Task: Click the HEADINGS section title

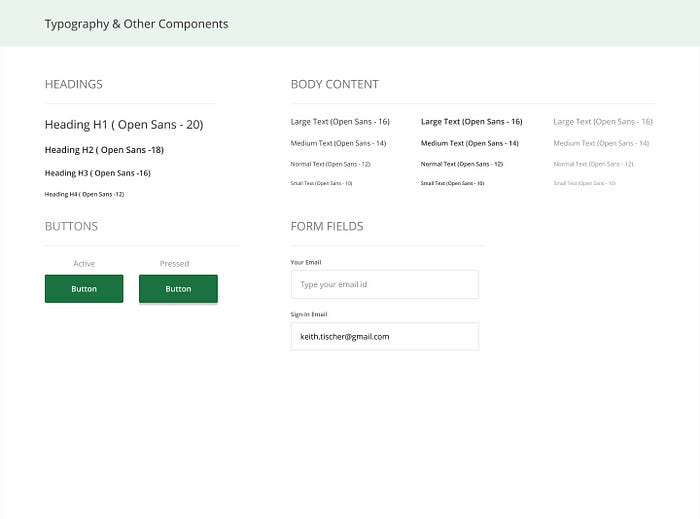Action: click(x=74, y=84)
